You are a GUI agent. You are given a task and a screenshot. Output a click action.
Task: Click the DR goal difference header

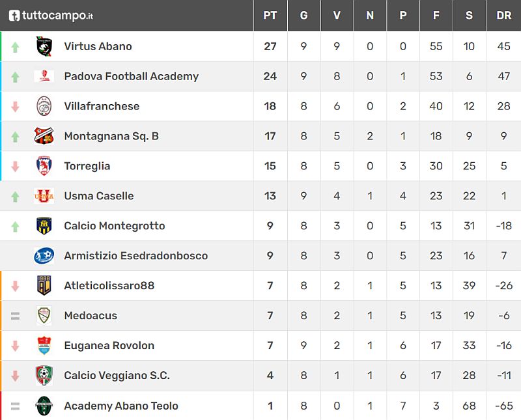(x=503, y=16)
